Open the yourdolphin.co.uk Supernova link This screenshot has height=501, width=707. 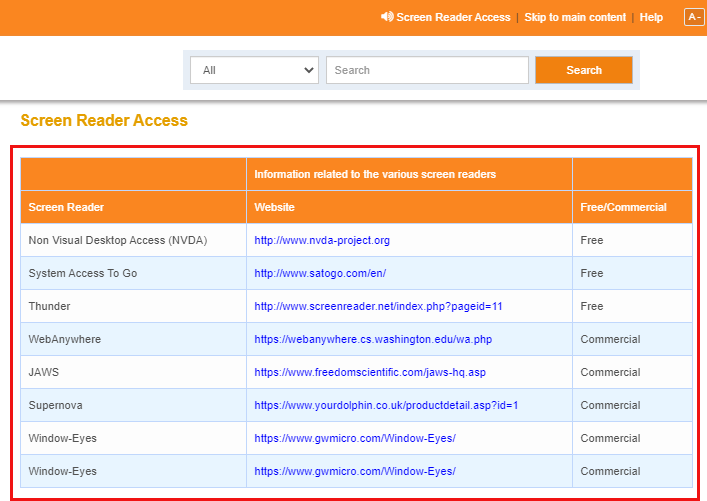click(386, 405)
